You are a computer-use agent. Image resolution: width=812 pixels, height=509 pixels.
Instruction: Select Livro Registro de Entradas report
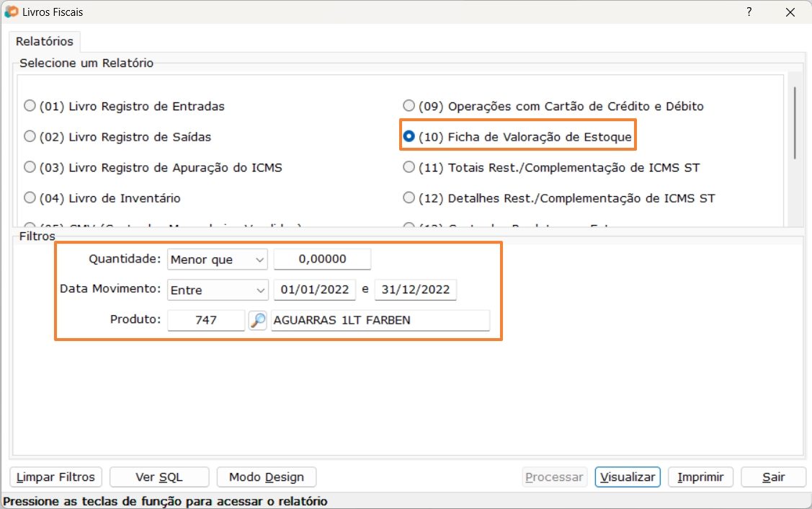[x=30, y=106]
